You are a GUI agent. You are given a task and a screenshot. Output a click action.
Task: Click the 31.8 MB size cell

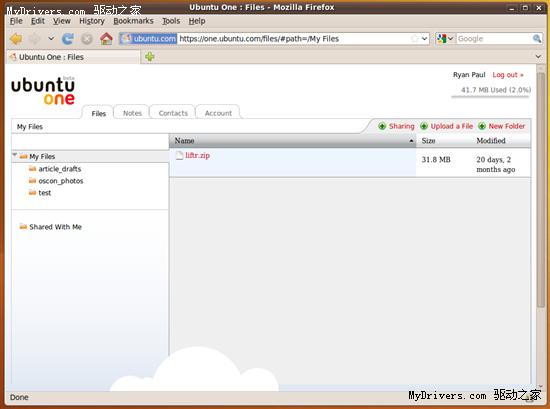tap(436, 160)
